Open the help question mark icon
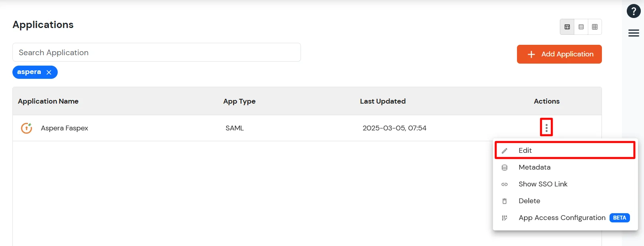 [634, 11]
